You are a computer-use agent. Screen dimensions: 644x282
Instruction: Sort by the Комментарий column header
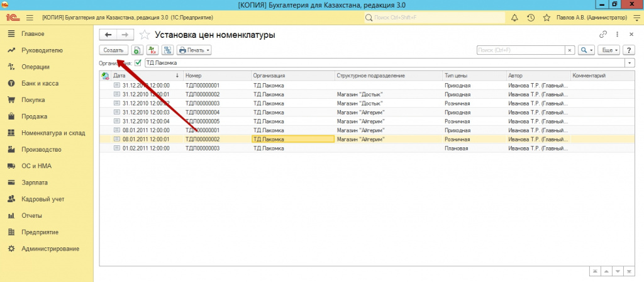[602, 76]
